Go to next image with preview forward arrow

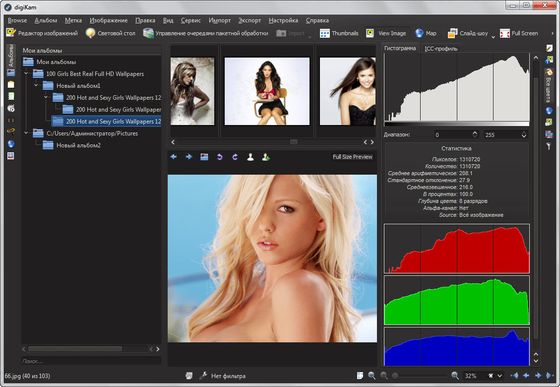[189, 157]
